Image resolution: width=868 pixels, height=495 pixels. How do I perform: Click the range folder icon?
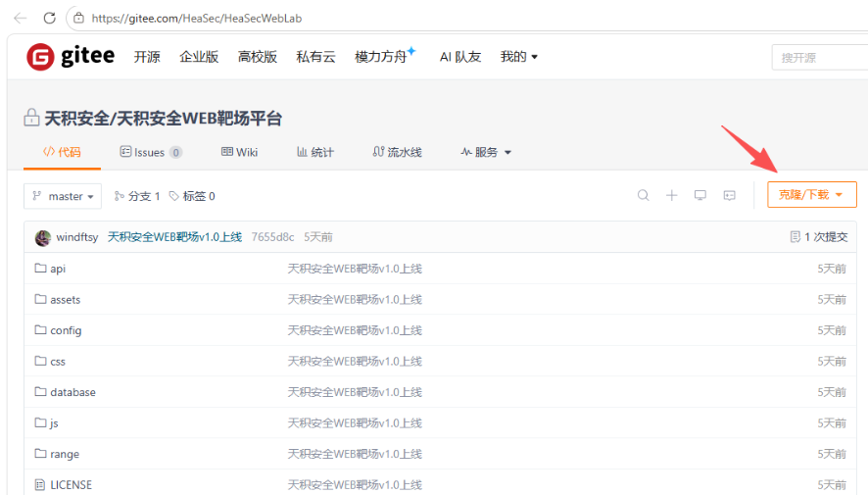[x=40, y=454]
